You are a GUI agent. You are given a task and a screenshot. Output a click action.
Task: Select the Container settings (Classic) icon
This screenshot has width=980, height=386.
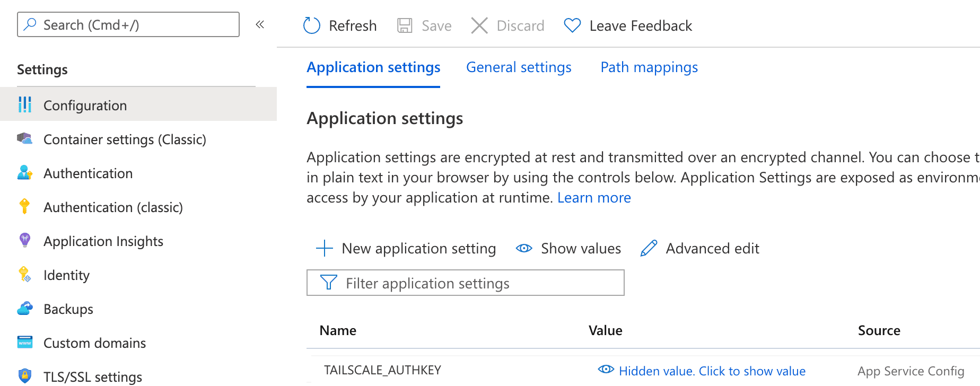tap(25, 139)
